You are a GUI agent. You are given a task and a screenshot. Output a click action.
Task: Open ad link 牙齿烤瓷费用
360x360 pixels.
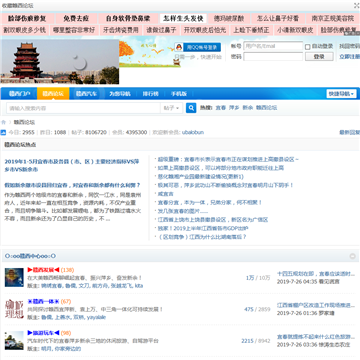[x=121, y=30]
